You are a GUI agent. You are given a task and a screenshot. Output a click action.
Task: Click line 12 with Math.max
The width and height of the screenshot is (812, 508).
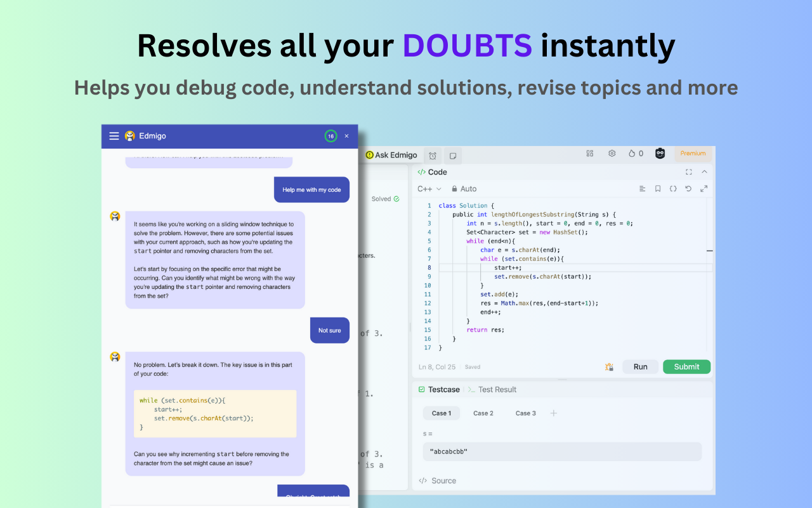click(539, 303)
